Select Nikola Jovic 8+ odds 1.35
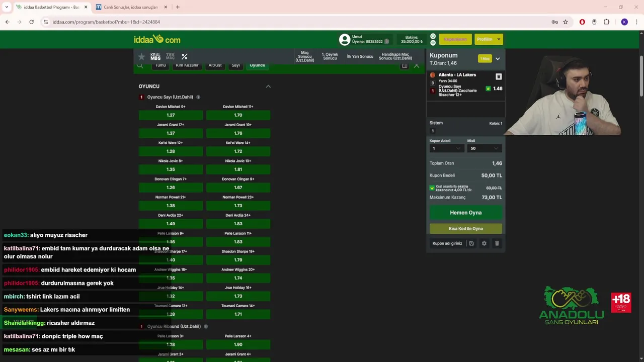The image size is (644, 362). click(x=171, y=169)
